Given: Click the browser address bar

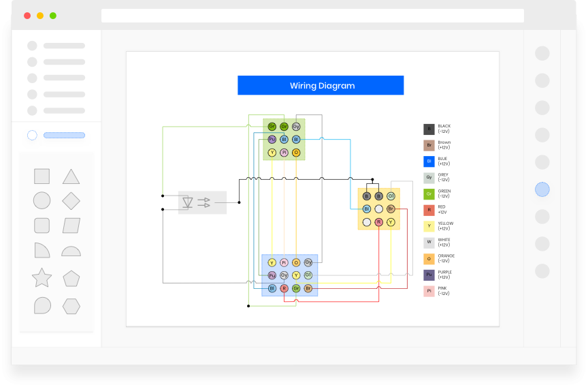Looking at the screenshot, I should [x=312, y=16].
